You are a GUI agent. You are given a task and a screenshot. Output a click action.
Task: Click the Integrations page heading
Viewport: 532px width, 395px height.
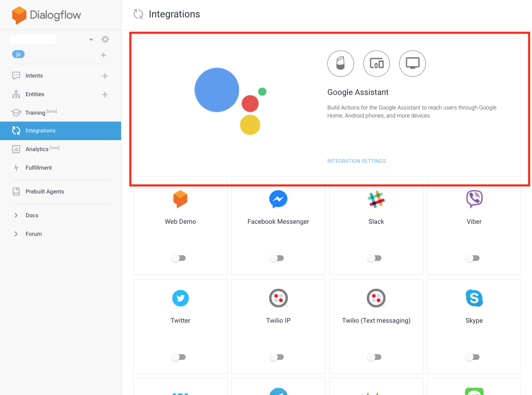coord(174,14)
